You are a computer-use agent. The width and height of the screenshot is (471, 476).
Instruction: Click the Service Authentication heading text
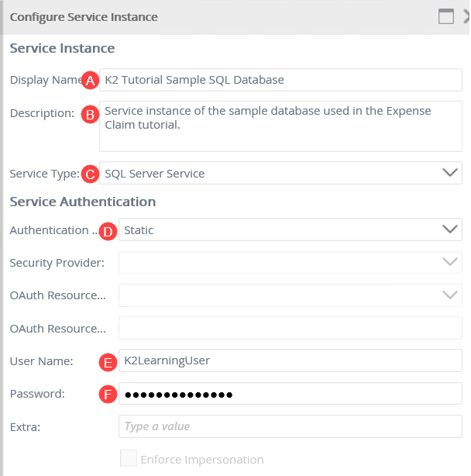point(83,202)
